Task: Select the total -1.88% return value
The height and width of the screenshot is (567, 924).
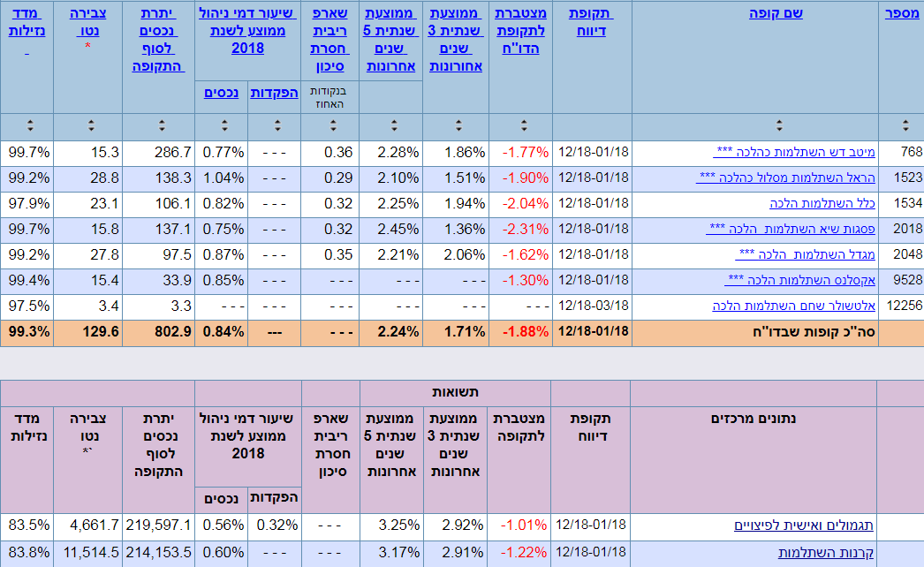Action: (x=525, y=332)
